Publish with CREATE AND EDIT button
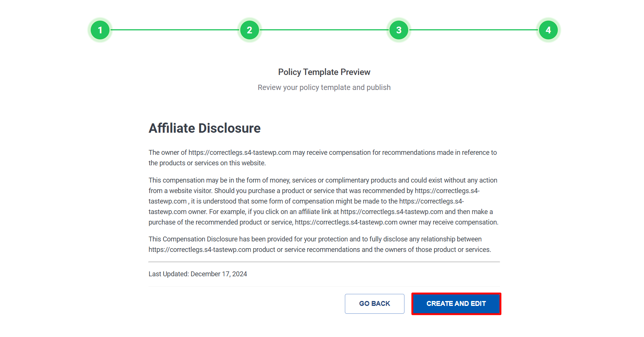Image resolution: width=644 pixels, height=337 pixels. pos(456,304)
